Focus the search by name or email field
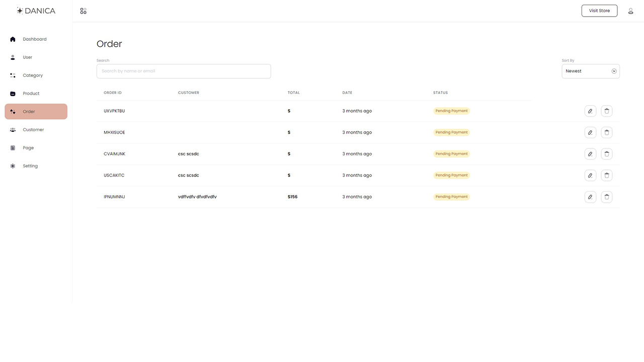The height and width of the screenshot is (362, 644). 184,71
